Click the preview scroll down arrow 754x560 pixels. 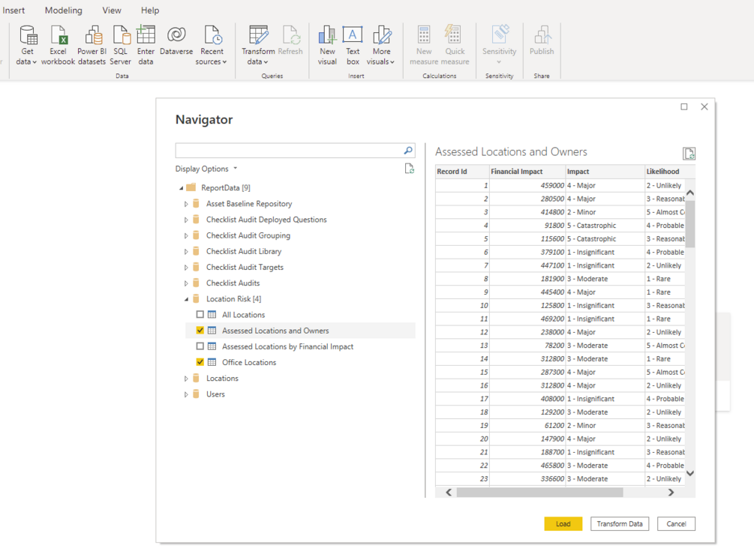[x=690, y=474]
